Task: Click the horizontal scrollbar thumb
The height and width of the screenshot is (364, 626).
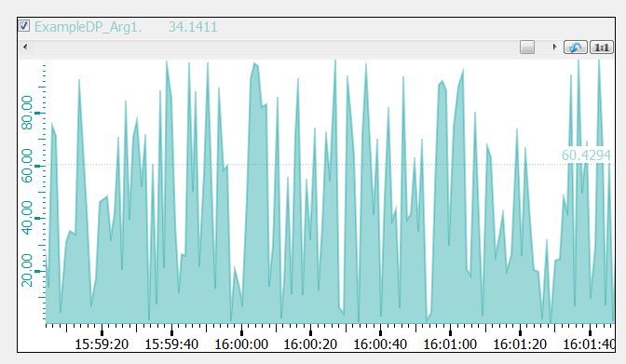Action: click(527, 47)
